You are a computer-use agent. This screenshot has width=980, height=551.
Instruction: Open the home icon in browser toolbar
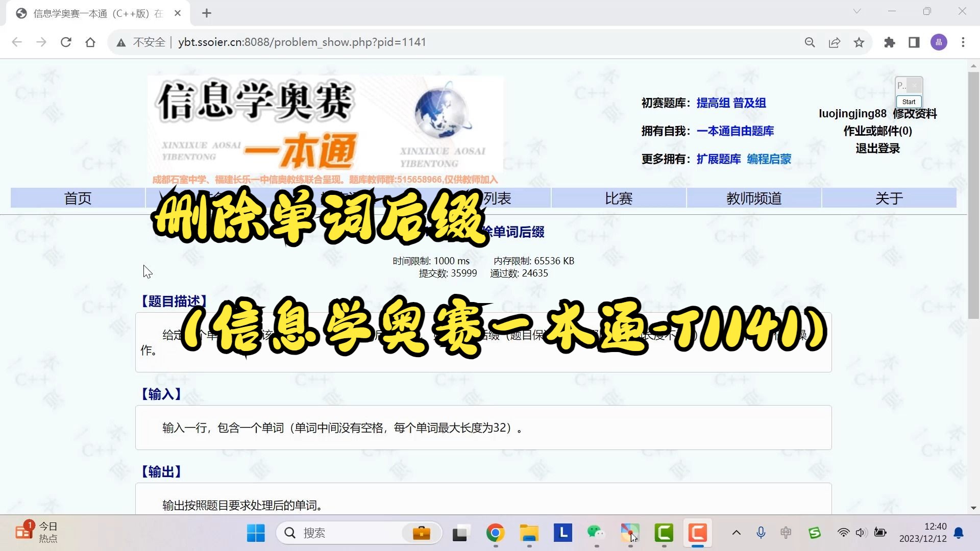pyautogui.click(x=90, y=42)
